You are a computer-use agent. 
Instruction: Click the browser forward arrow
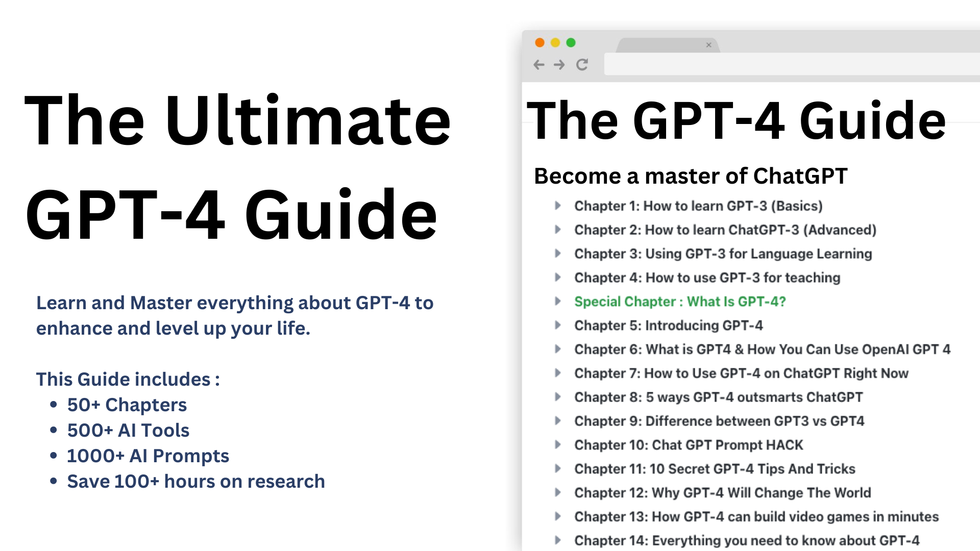pos(559,65)
